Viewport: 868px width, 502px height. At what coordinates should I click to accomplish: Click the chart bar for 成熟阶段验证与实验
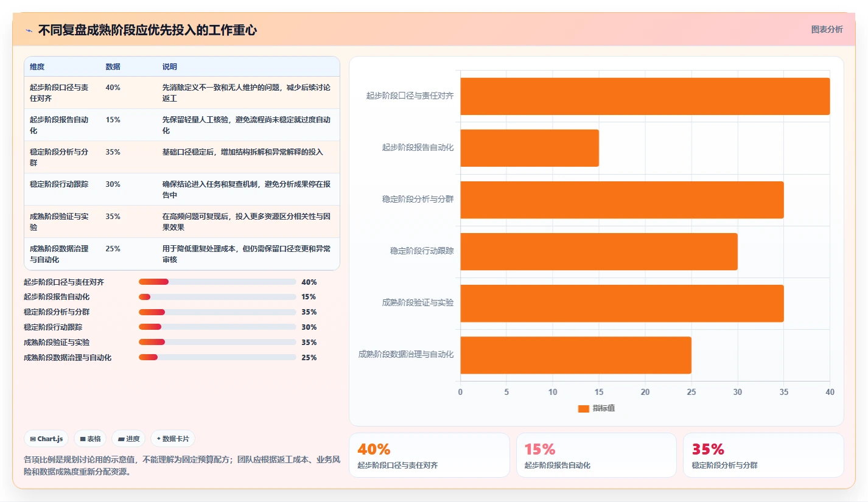(x=621, y=303)
